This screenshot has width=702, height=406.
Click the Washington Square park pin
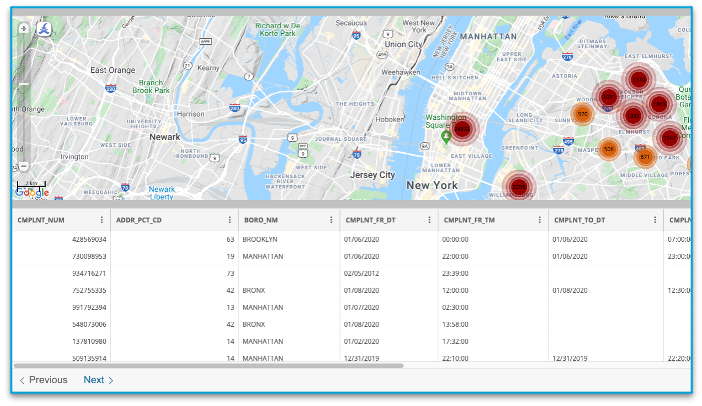[x=445, y=137]
